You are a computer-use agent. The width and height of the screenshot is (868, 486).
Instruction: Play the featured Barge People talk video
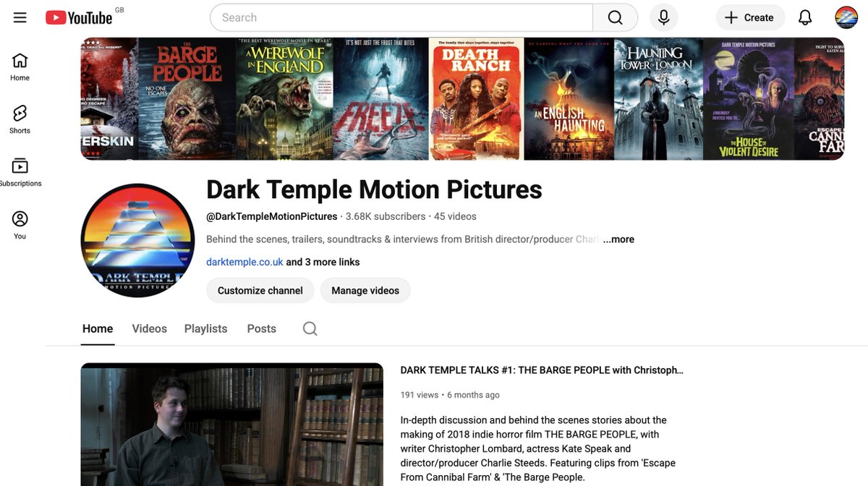[x=232, y=424]
